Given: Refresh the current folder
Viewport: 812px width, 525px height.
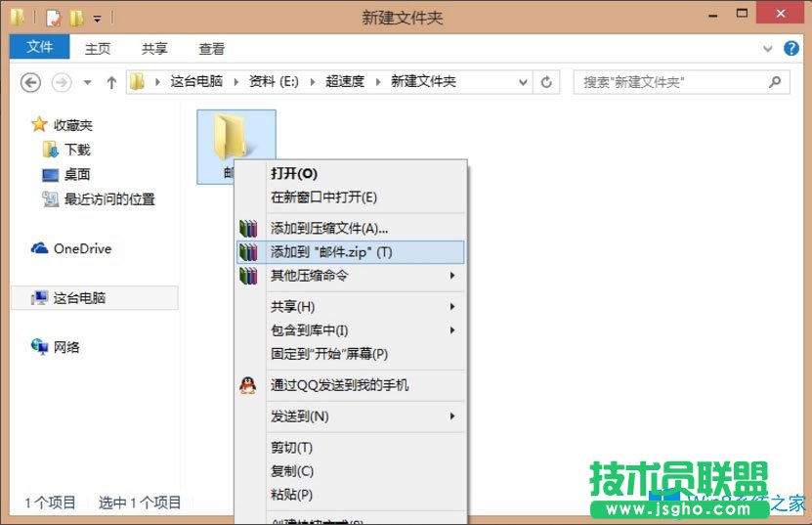Looking at the screenshot, I should 546,82.
